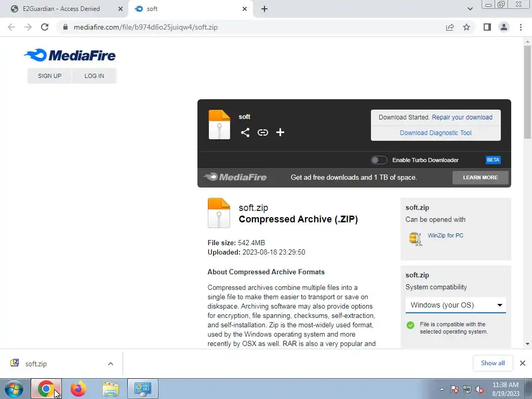Click the green compatibility check icon
Screen dimensions: 532x399
coord(410,325)
